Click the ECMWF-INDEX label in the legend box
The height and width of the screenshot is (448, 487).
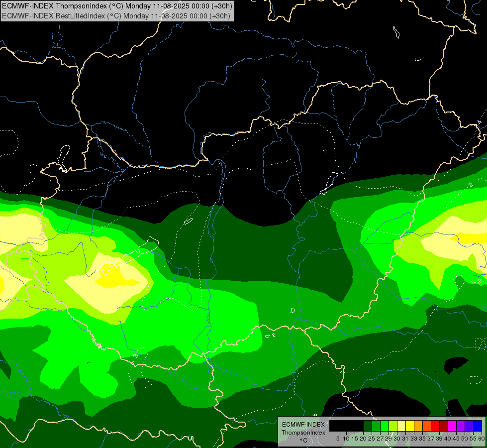303,425
